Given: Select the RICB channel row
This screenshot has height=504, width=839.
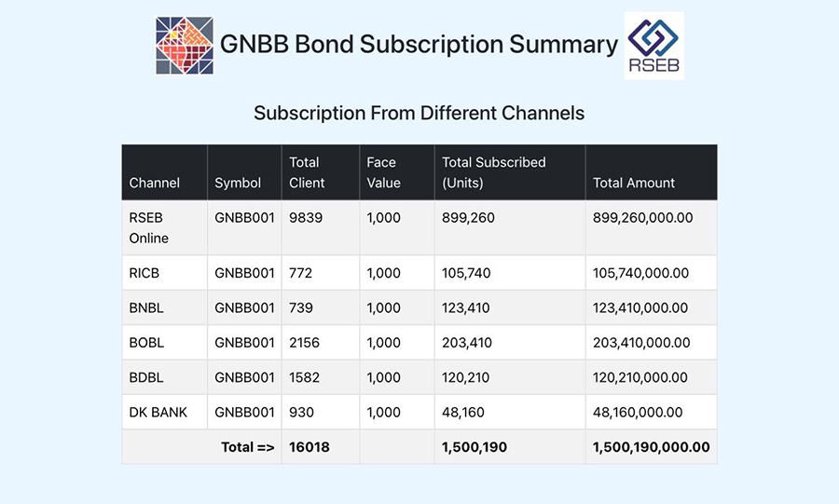Looking at the screenshot, I should click(419, 273).
